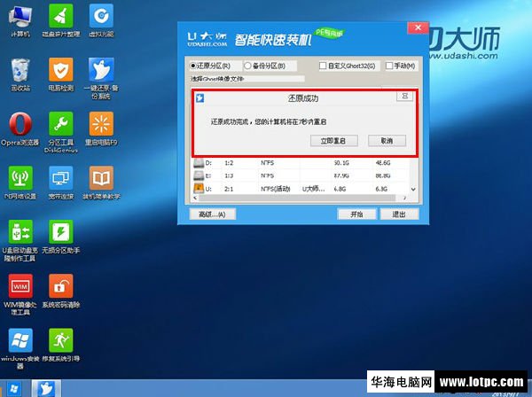The image size is (532, 397).
Task: Open the 宽带连接 icon
Action: [x=60, y=183]
